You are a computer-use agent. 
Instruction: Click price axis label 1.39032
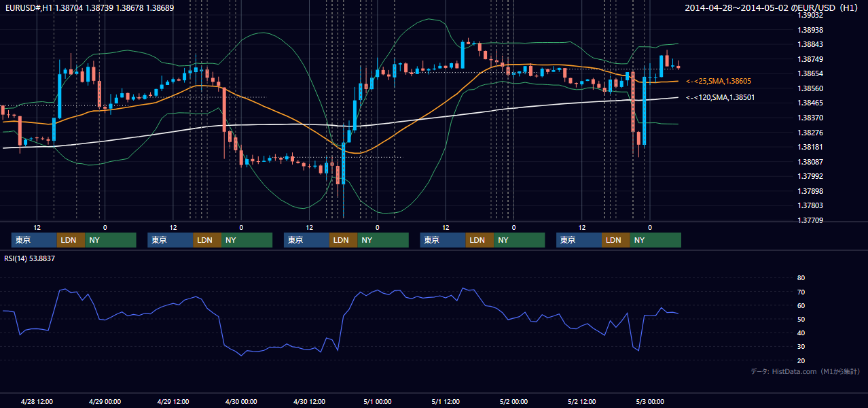(x=810, y=15)
